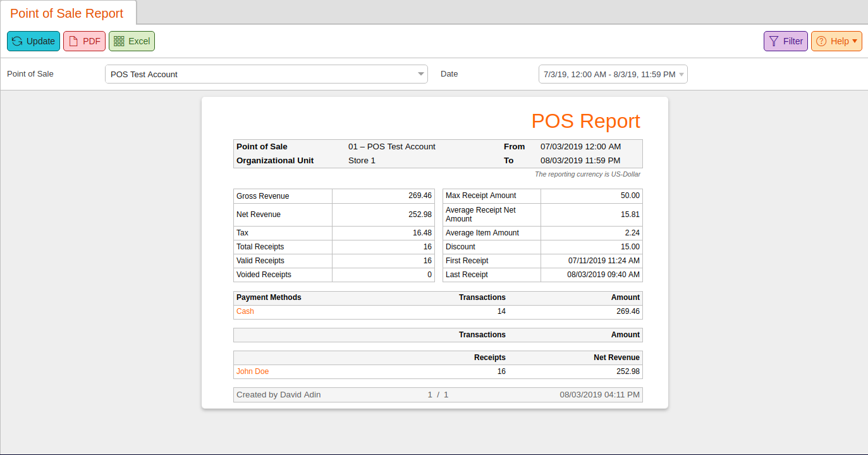This screenshot has height=455, width=868.
Task: Open the Cash payment method link
Action: tap(245, 311)
